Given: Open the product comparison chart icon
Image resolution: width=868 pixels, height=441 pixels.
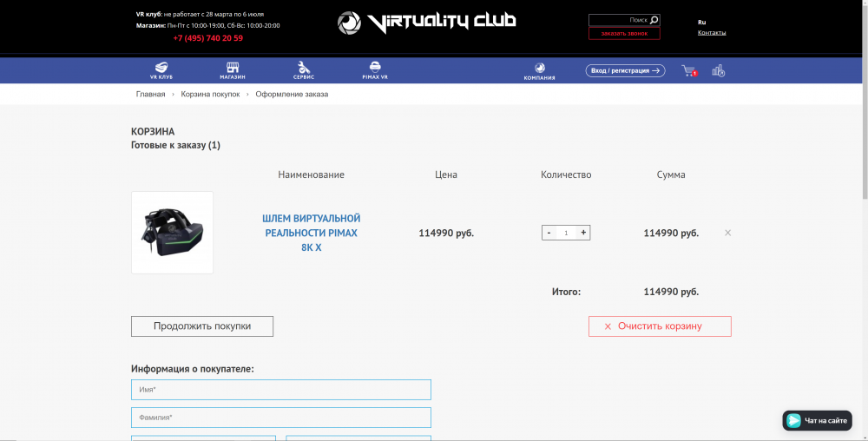Looking at the screenshot, I should pyautogui.click(x=719, y=71).
